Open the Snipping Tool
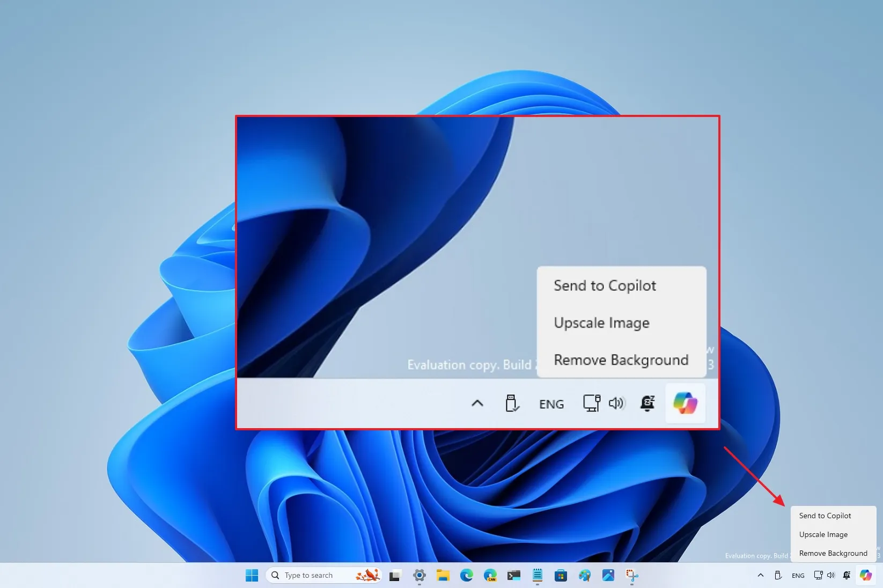 pos(632,575)
